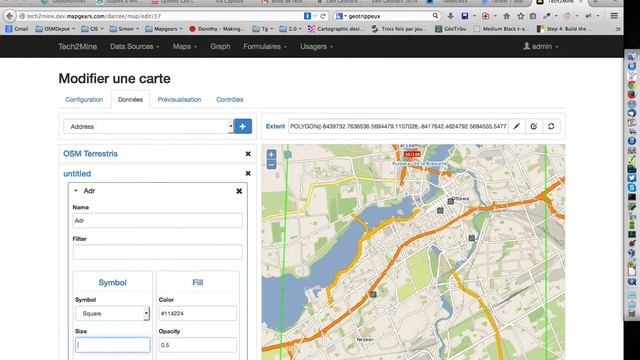Screen dimensions: 640x360
Task: Click the Opacity field showing 0.5
Action: (198, 345)
